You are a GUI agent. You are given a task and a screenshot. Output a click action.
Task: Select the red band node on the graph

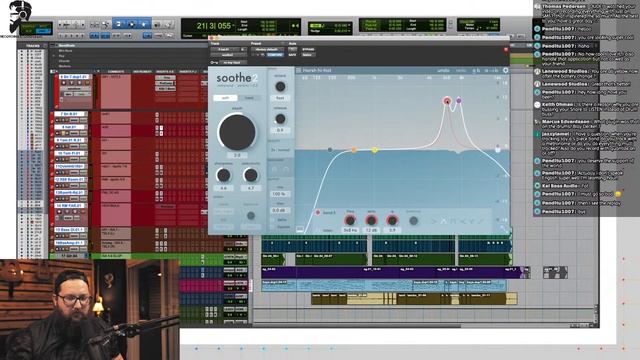pyautogui.click(x=447, y=100)
